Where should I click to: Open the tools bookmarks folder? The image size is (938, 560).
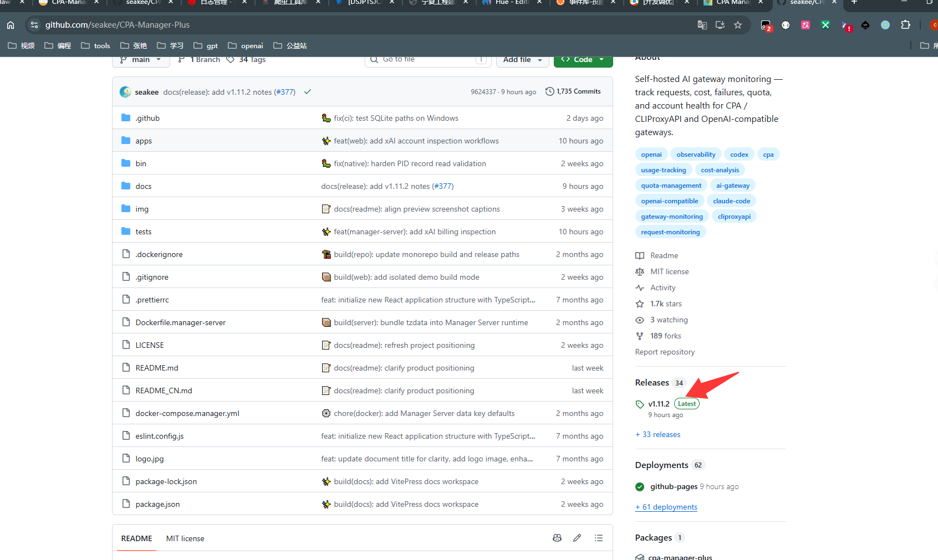(95, 46)
